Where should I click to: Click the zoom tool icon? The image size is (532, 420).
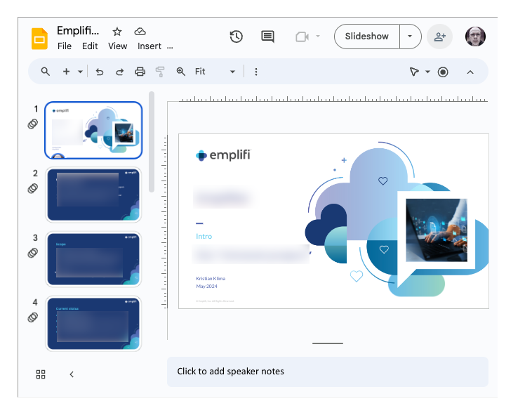pyautogui.click(x=181, y=72)
